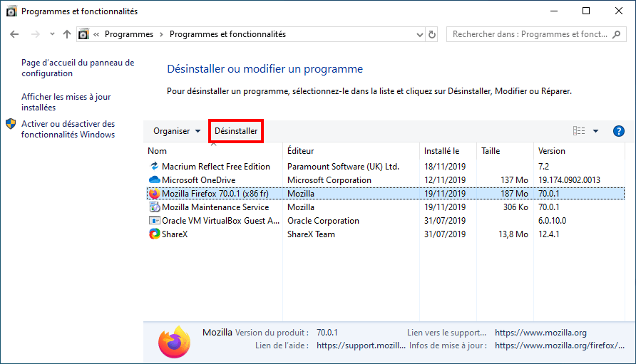Sort by the Installé le column header

(442, 151)
